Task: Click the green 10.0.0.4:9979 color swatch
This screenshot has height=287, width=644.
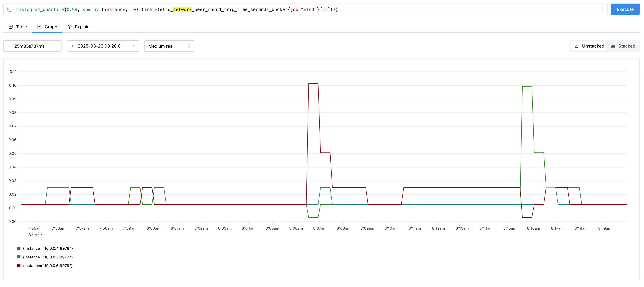Action: pyautogui.click(x=19, y=248)
